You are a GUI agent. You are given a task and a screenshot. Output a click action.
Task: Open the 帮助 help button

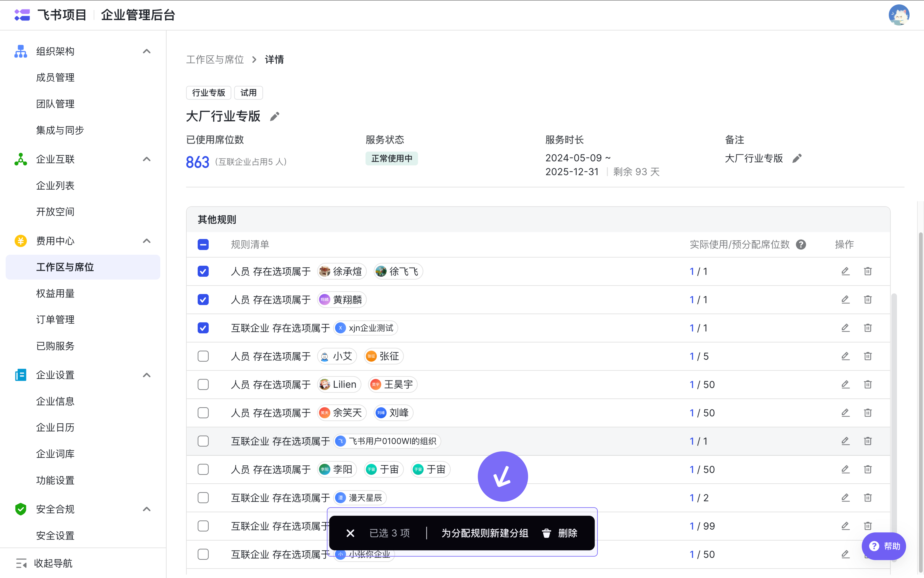(884, 546)
